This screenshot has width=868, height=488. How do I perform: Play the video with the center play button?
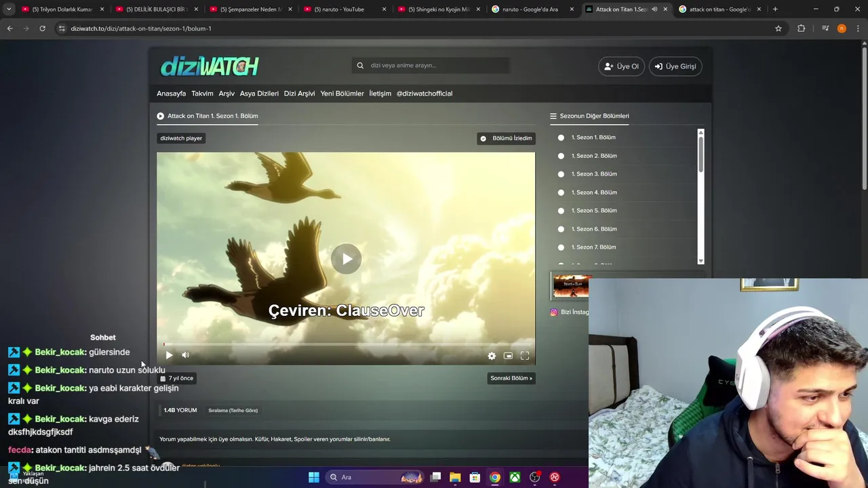tap(347, 259)
